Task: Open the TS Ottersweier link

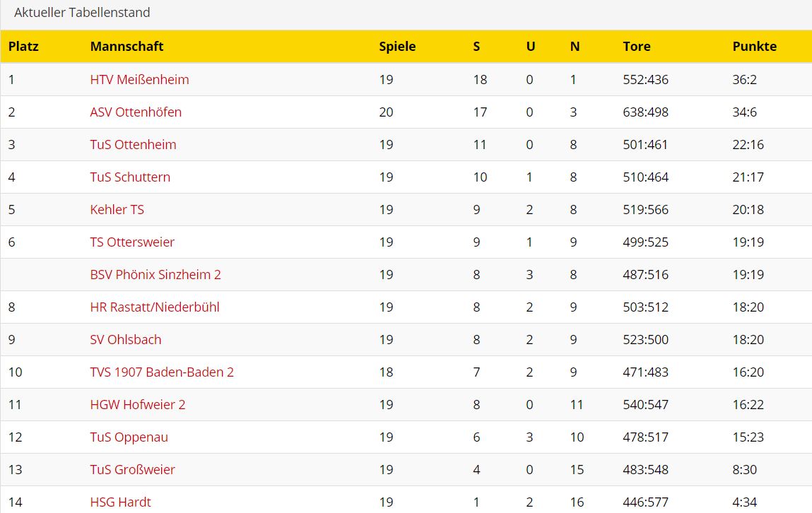Action: coord(132,242)
